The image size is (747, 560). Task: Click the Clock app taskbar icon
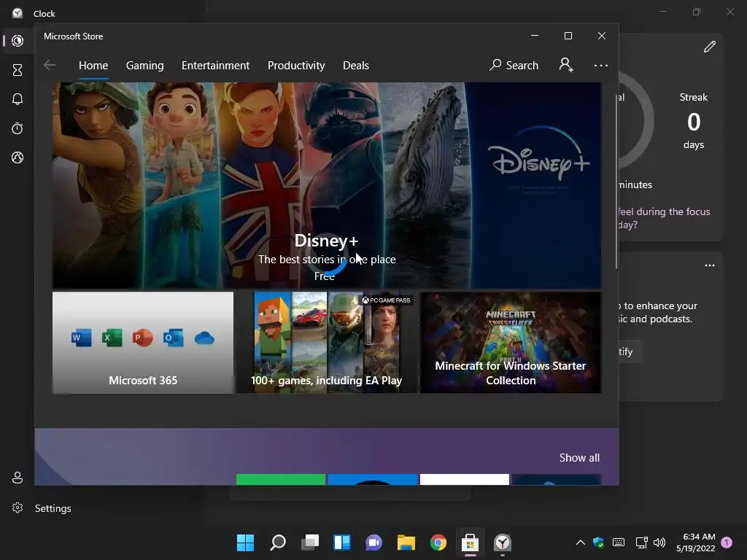tap(502, 542)
